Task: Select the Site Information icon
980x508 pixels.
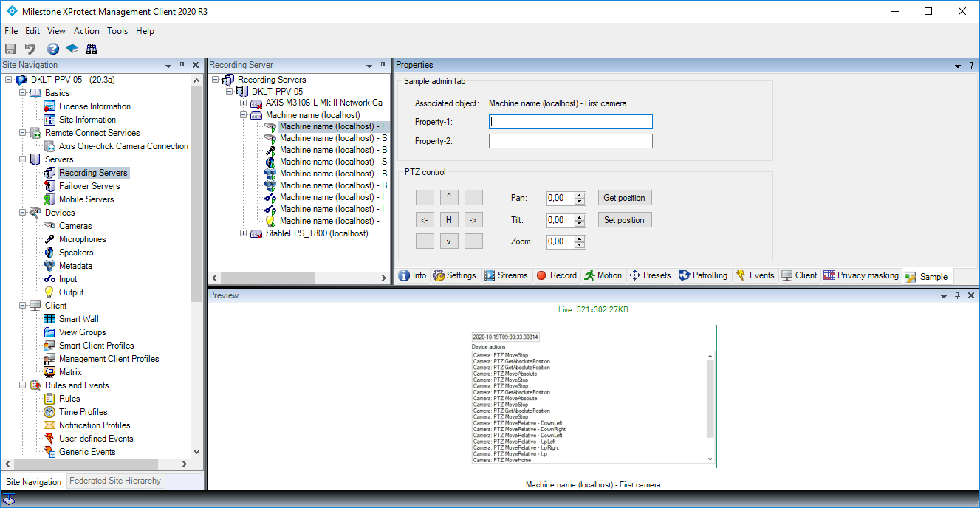Action: coord(49,120)
